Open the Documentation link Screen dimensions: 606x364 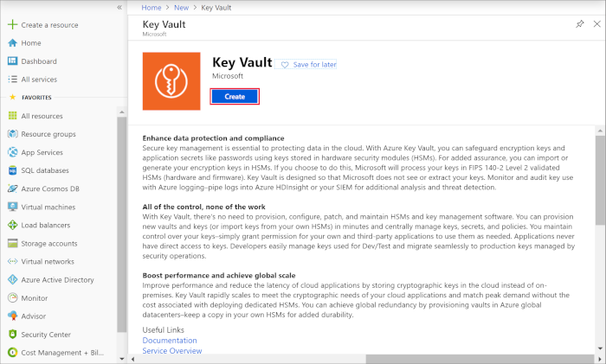[169, 341]
